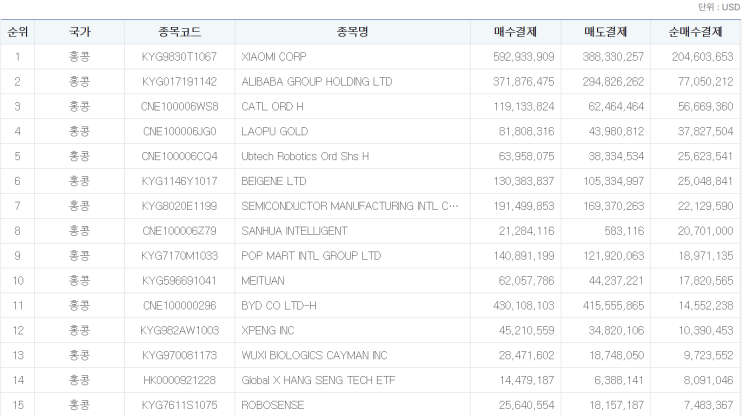
Task: Click rank number 15 cell
Action: [18, 405]
